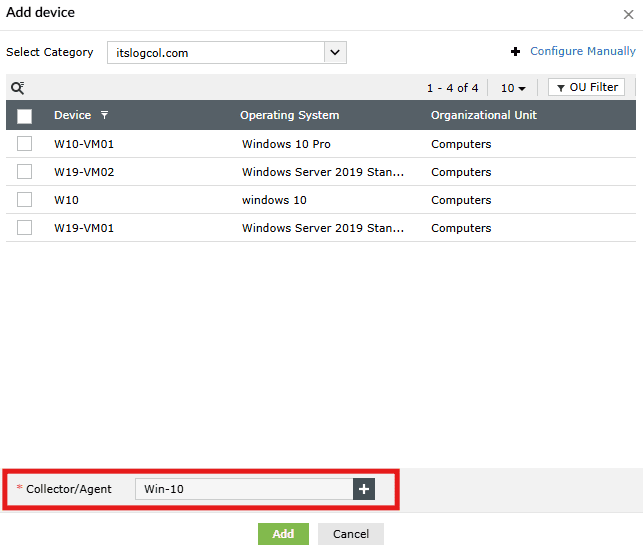
Task: Click the Cancel button
Action: [x=351, y=534]
